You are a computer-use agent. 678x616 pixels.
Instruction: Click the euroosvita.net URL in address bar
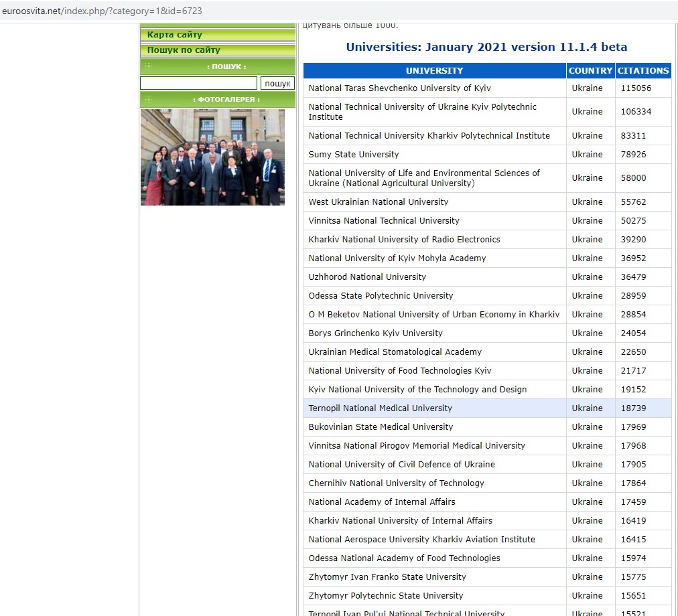click(x=102, y=11)
